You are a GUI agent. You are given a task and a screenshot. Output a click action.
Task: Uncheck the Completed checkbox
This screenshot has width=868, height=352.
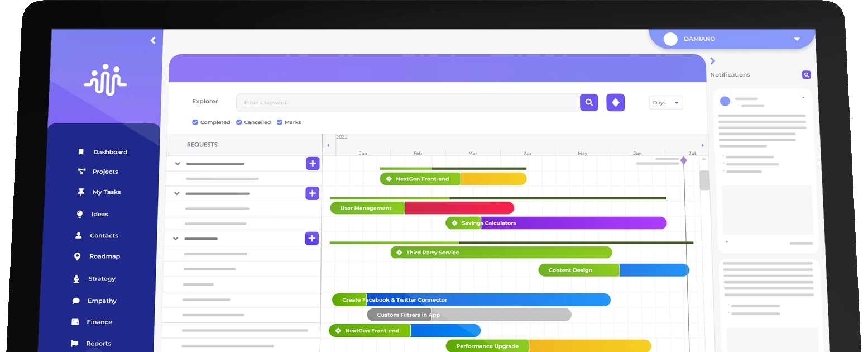[x=195, y=122]
